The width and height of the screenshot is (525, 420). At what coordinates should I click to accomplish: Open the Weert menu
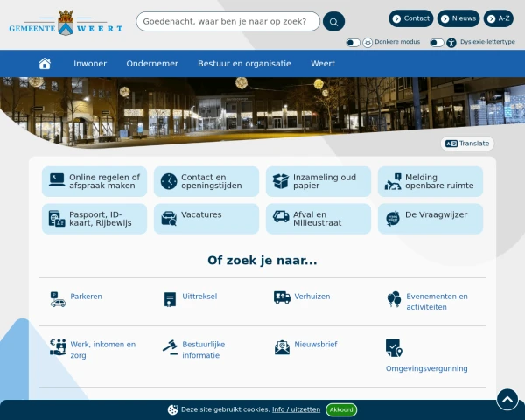(323, 64)
